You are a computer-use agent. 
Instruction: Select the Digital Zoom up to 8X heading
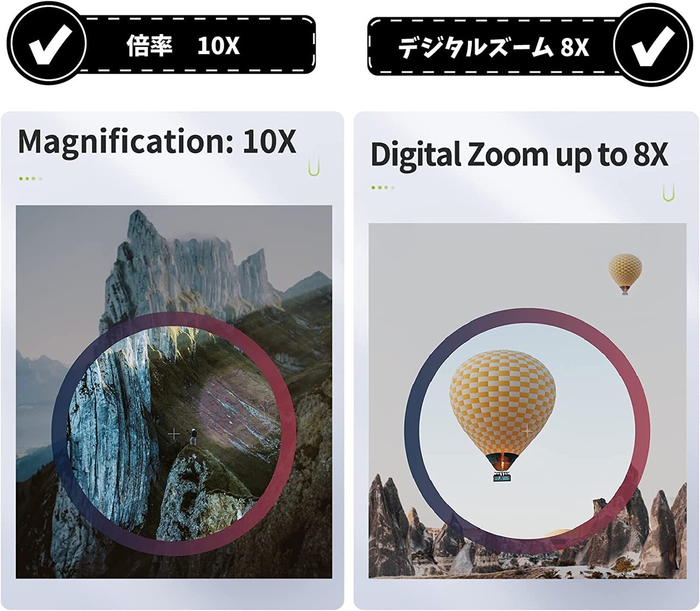(x=519, y=155)
